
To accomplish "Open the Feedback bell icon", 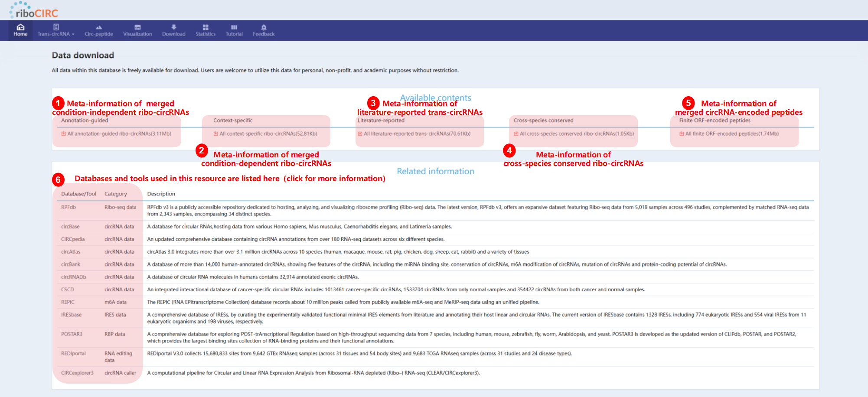I will (x=264, y=27).
